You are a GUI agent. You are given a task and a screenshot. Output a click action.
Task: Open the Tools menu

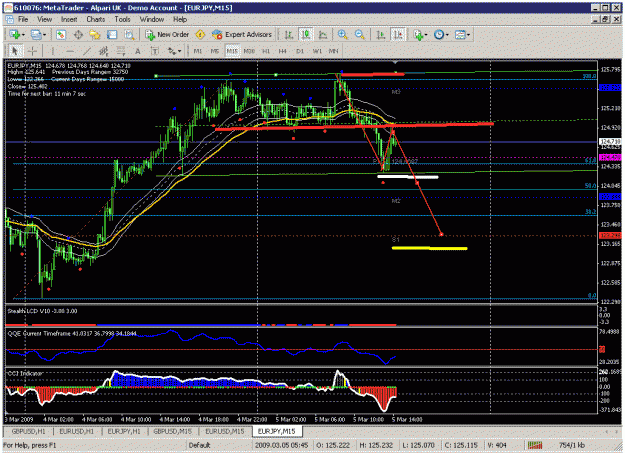pyautogui.click(x=122, y=19)
